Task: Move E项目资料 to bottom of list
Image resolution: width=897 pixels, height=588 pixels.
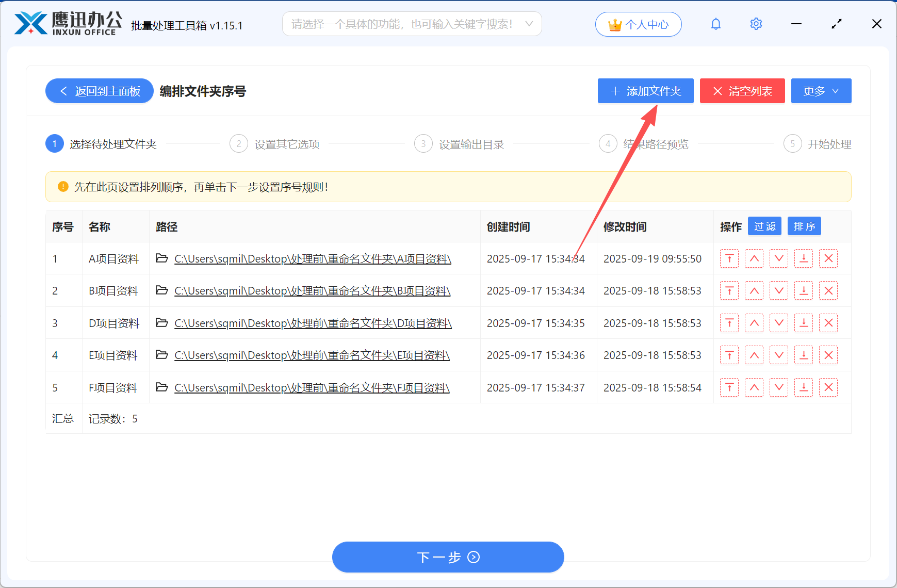Action: pyautogui.click(x=803, y=355)
